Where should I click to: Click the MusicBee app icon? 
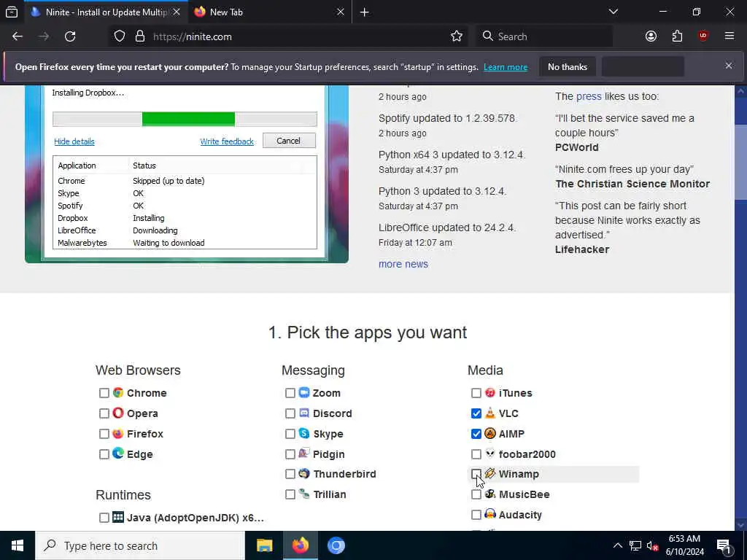[490, 494]
